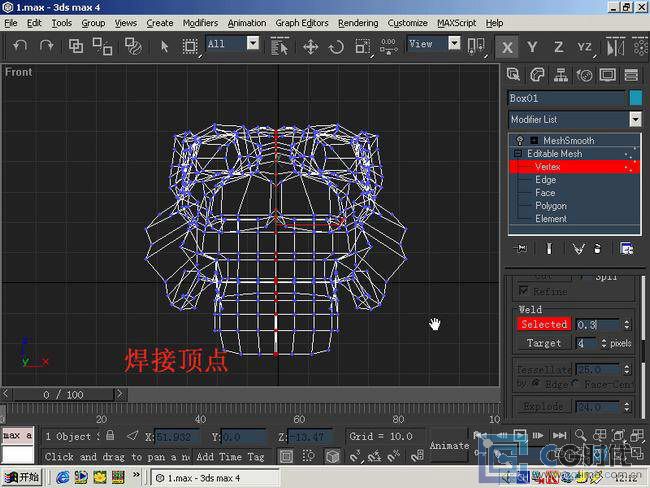The image size is (650, 488).
Task: Open the Modify command panel tab
Action: pyautogui.click(x=537, y=75)
